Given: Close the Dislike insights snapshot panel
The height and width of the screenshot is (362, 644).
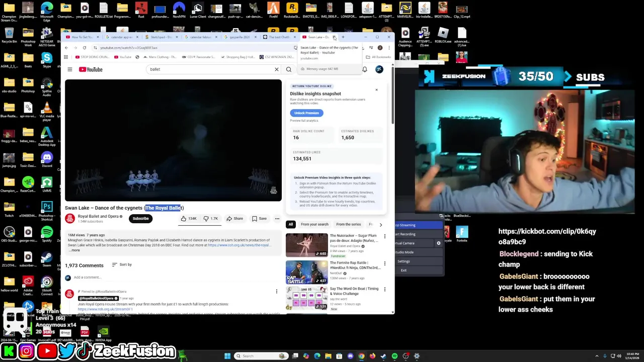Looking at the screenshot, I should click(x=376, y=90).
